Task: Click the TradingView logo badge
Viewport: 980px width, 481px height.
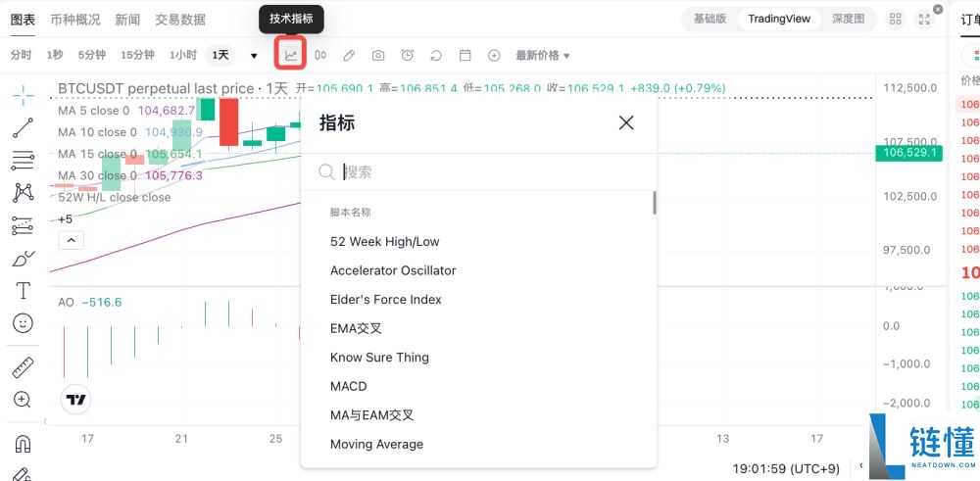Action: pyautogui.click(x=76, y=400)
